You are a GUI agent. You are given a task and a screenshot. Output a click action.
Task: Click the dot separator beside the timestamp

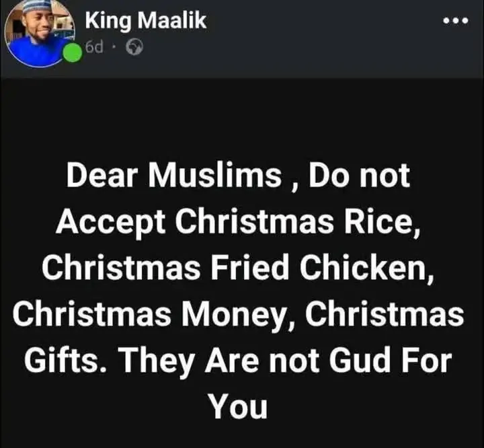tap(114, 47)
